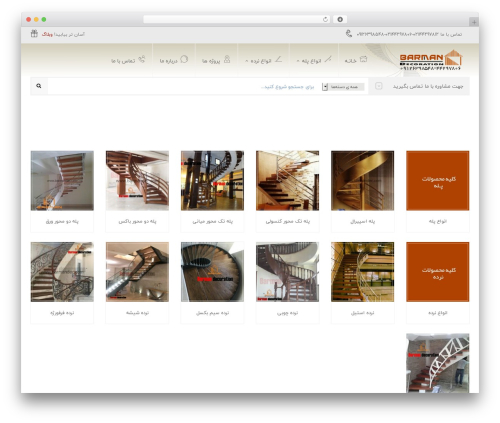
Task: Open the نرده استیل steel railing photo
Action: (x=362, y=272)
